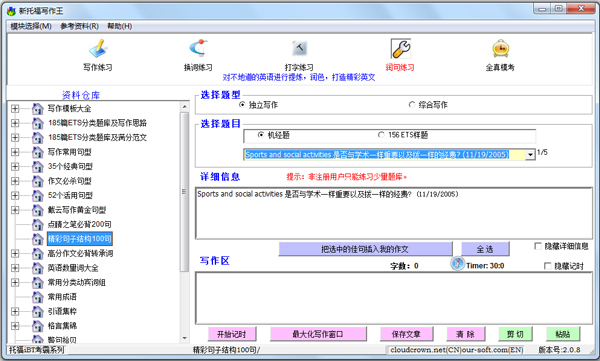
Task: Click the 托福iBT考霸系列 status bar text
Action: 37,350
